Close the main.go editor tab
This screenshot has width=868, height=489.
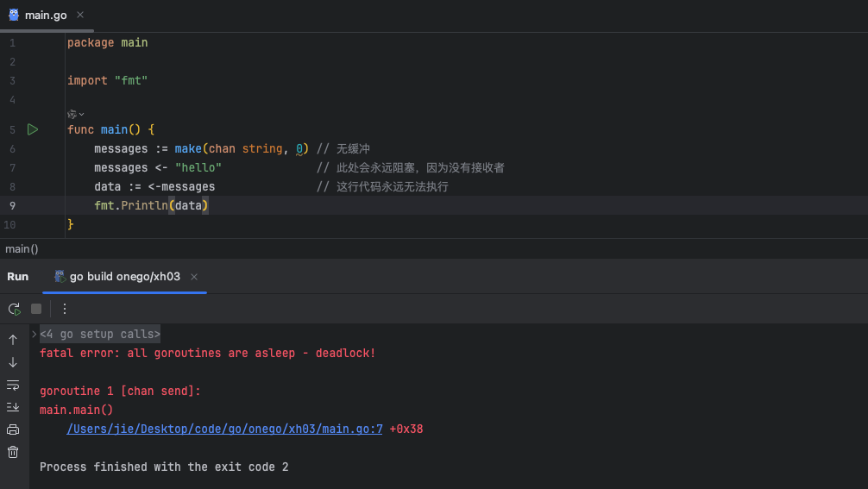[x=80, y=15]
